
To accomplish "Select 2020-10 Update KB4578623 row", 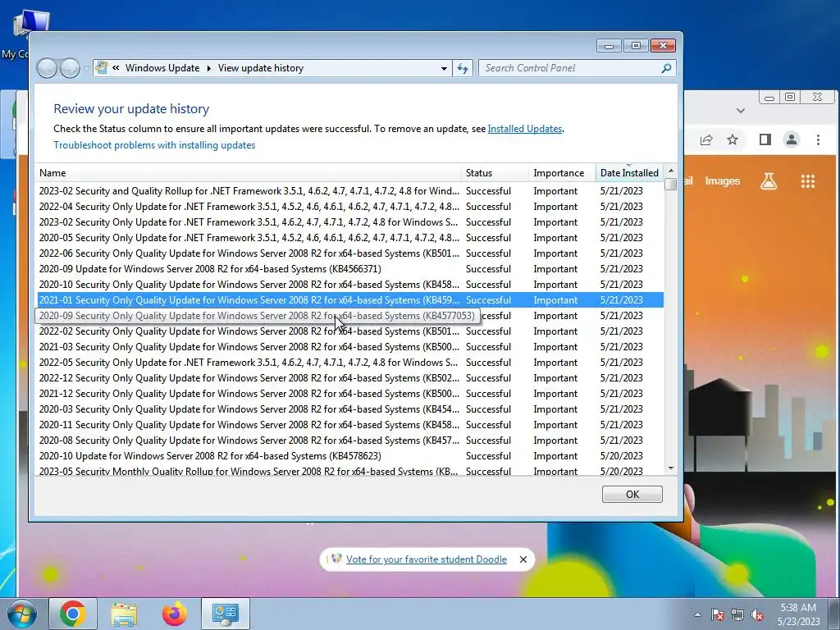I will (x=350, y=456).
